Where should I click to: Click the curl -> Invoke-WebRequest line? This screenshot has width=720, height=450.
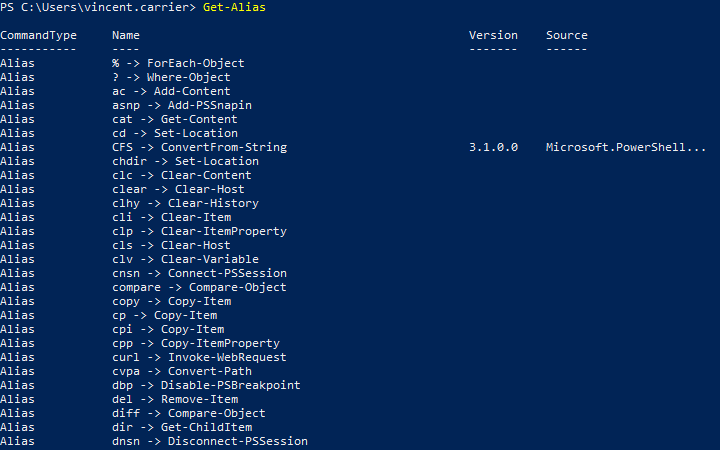(199, 357)
